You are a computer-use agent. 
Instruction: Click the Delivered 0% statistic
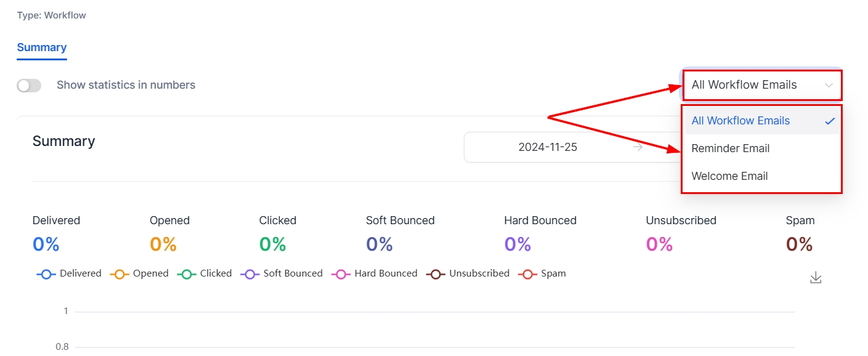tap(46, 245)
